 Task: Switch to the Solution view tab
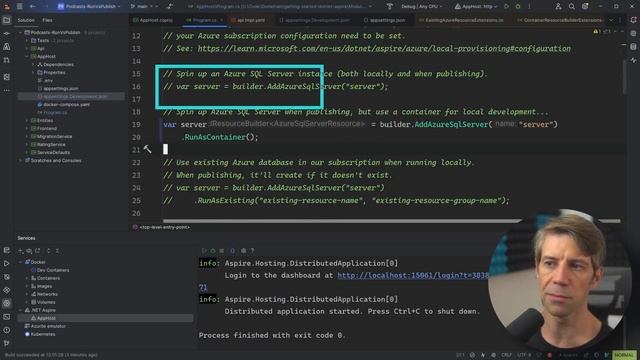[26, 20]
